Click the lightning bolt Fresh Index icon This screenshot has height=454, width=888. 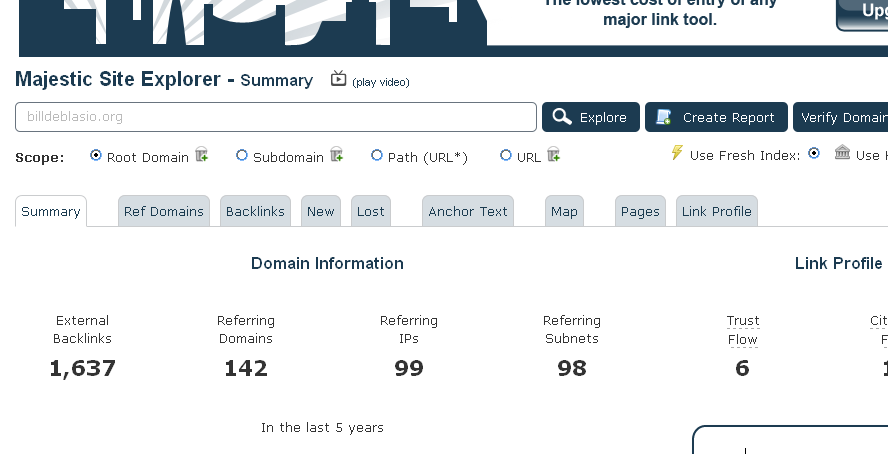[x=677, y=154]
